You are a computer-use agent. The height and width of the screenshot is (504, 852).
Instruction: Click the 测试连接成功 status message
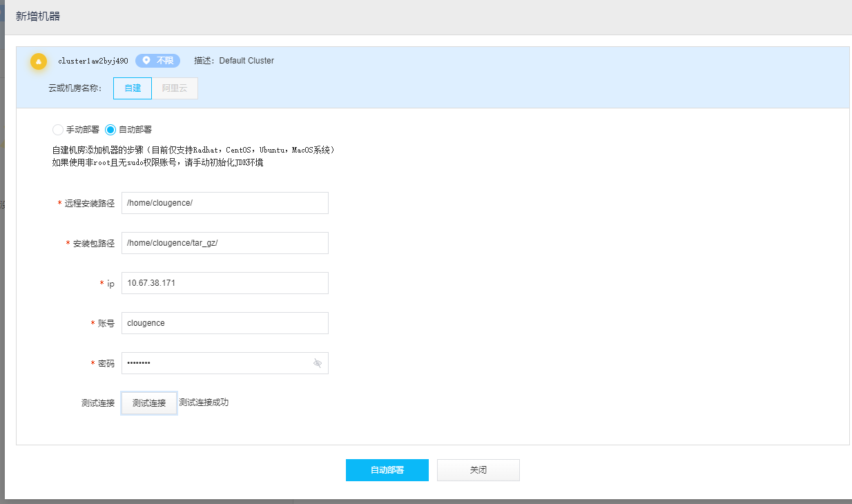tap(204, 403)
